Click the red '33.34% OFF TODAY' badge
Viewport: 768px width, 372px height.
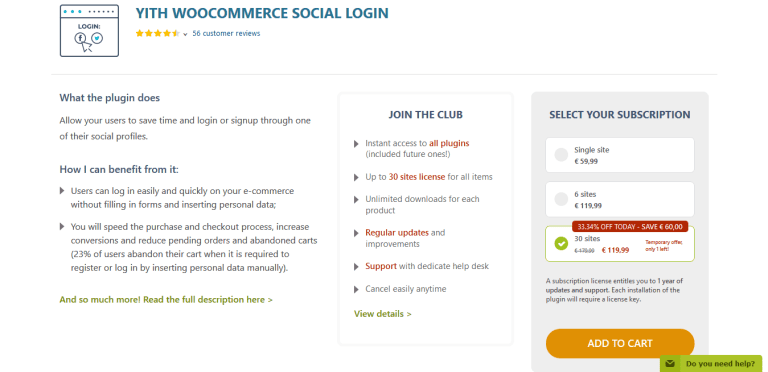(x=630, y=227)
